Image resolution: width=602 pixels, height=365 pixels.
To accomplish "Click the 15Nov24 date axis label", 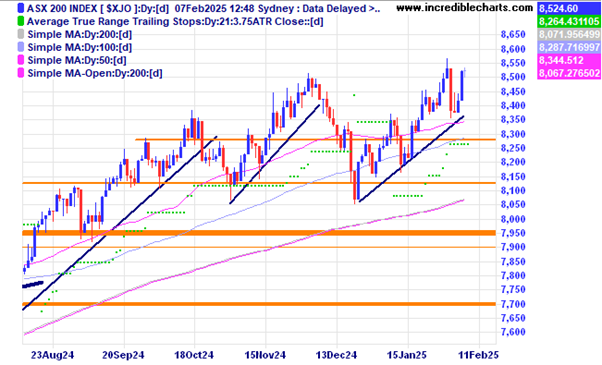I will [x=265, y=355].
